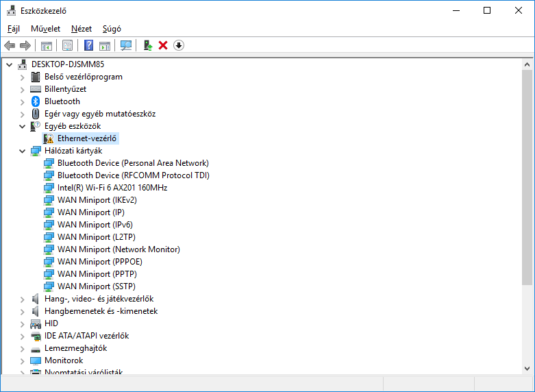Click the red X uninstall device icon
535x392 pixels.
tap(163, 45)
